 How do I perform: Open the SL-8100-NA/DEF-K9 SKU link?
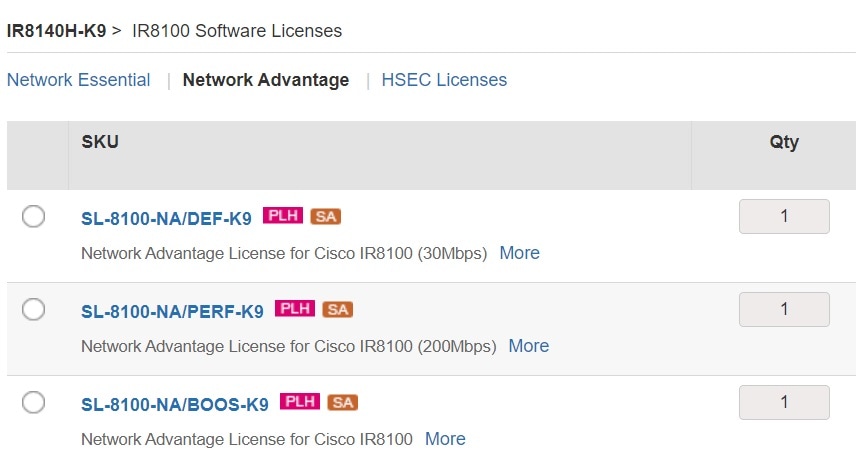click(167, 218)
